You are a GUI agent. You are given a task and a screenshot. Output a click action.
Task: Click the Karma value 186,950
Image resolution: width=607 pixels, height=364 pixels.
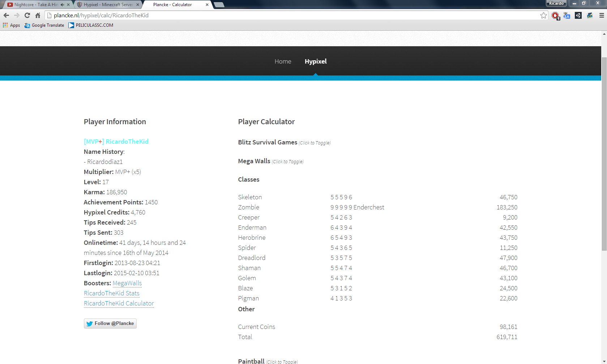[117, 192]
